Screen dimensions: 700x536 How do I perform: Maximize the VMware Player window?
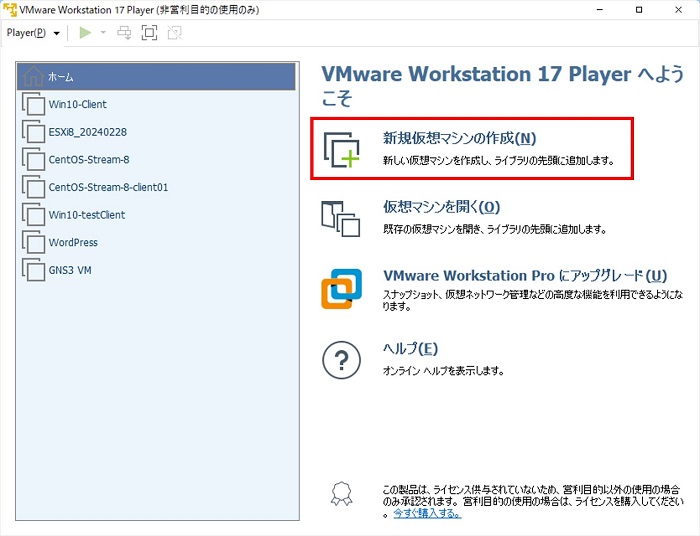click(639, 9)
